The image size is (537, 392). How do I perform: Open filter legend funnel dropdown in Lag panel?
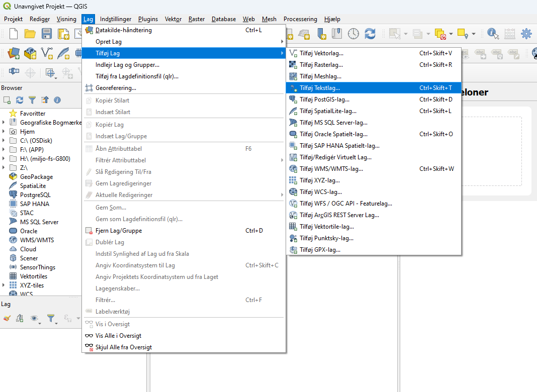52,319
